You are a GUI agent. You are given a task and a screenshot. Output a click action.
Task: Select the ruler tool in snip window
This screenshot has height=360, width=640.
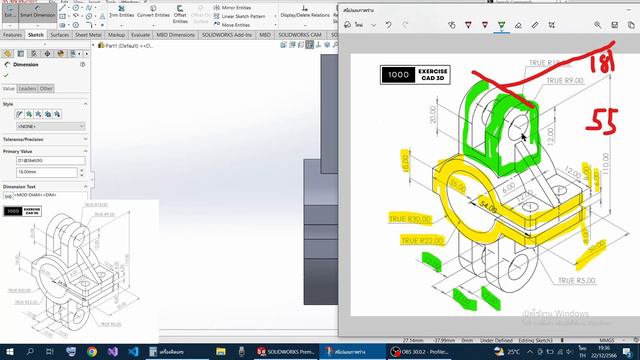click(x=535, y=25)
